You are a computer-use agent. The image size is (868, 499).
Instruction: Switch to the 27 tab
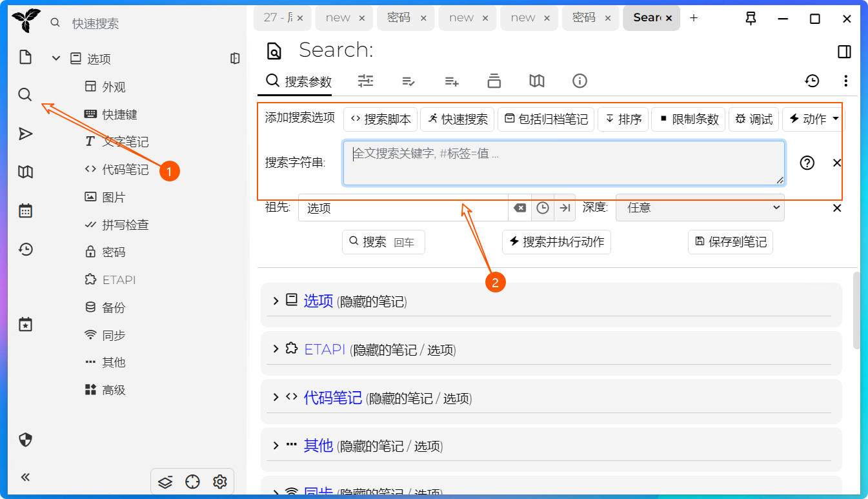(283, 18)
